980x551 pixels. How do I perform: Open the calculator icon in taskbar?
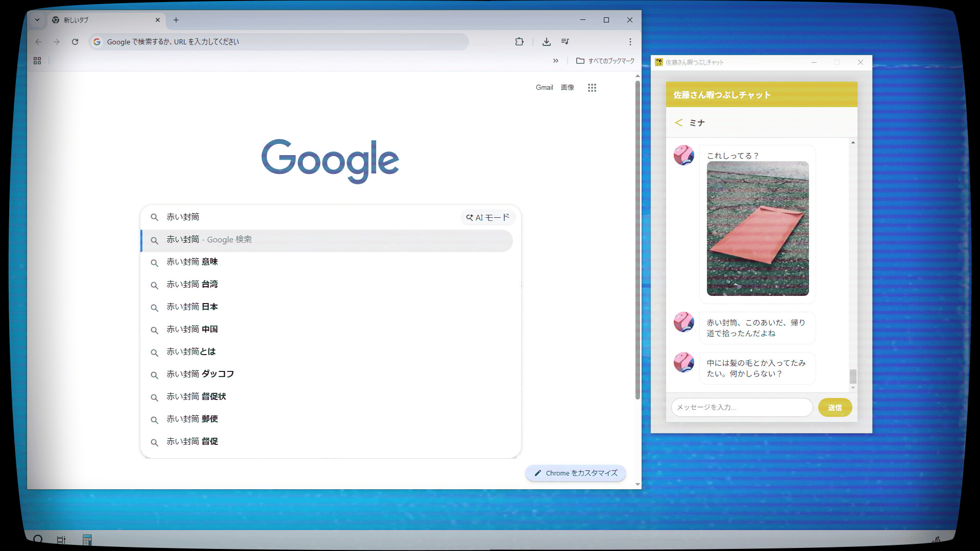87,539
